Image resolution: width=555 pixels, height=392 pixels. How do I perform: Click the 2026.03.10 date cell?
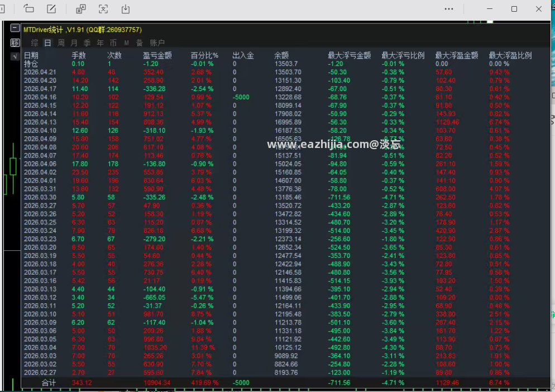pyautogui.click(x=40, y=314)
